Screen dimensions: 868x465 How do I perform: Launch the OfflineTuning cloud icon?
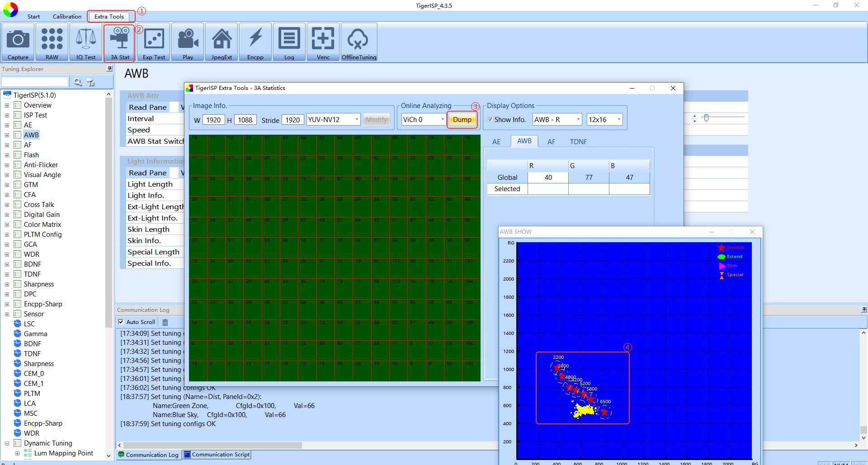tap(359, 42)
